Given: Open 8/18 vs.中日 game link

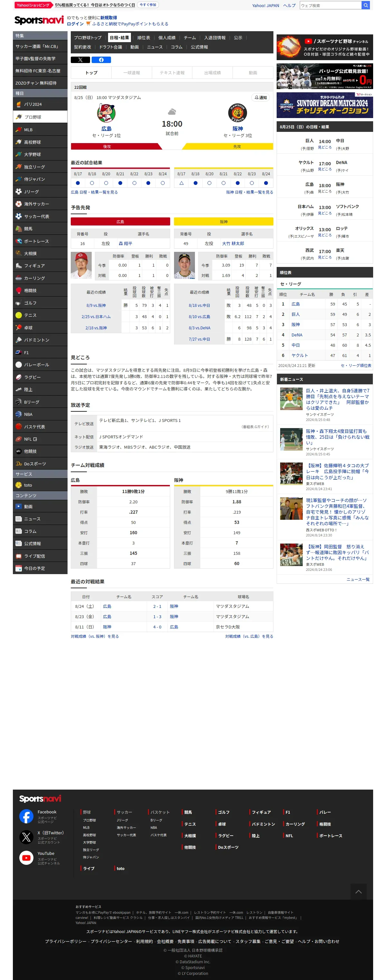Looking at the screenshot, I should point(199,306).
